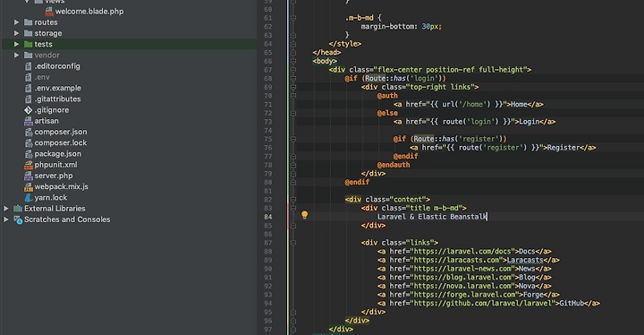The height and width of the screenshot is (335, 644).
Task: Click the composer.lock file icon
Action: point(28,142)
